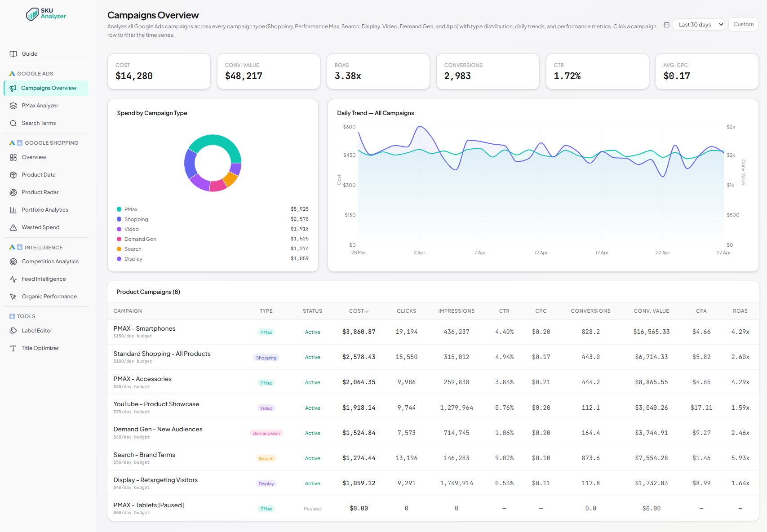This screenshot has width=767, height=532.
Task: Select PMAX - Accessories campaign row
Action: point(433,382)
